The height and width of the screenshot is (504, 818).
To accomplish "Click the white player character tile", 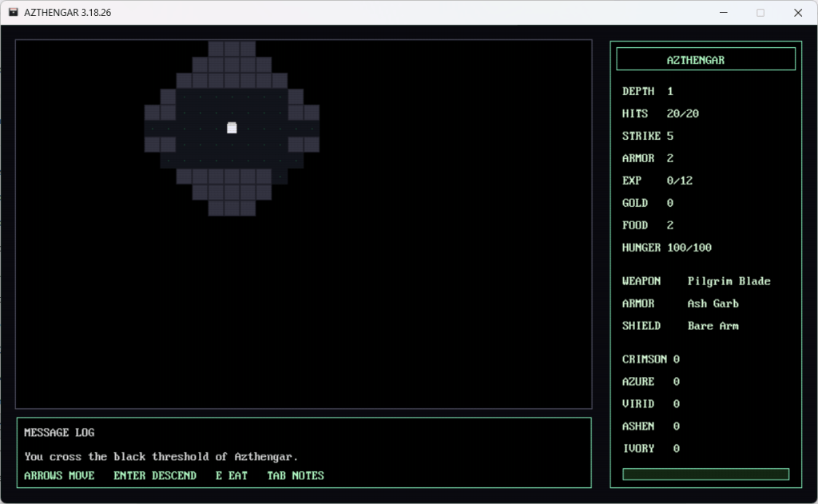I will [x=232, y=128].
